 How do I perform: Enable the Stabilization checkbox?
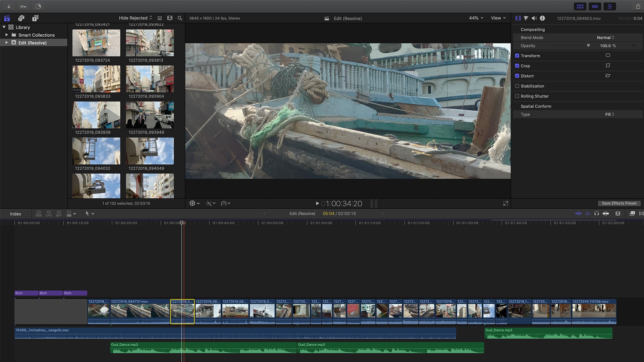[x=517, y=86]
